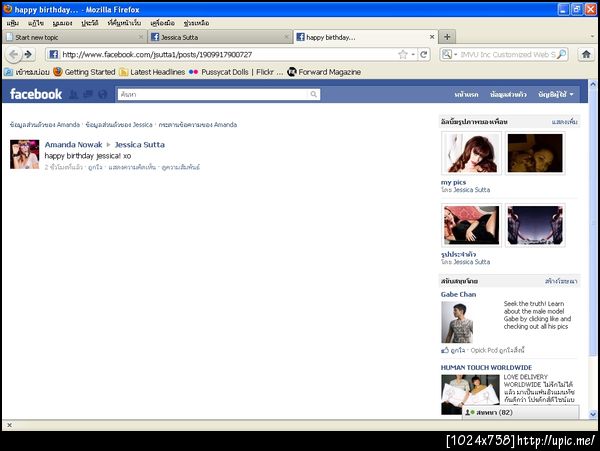Open Jessica's profile breadcrumb link
Viewport: 600px width, 451px height.
119,125
